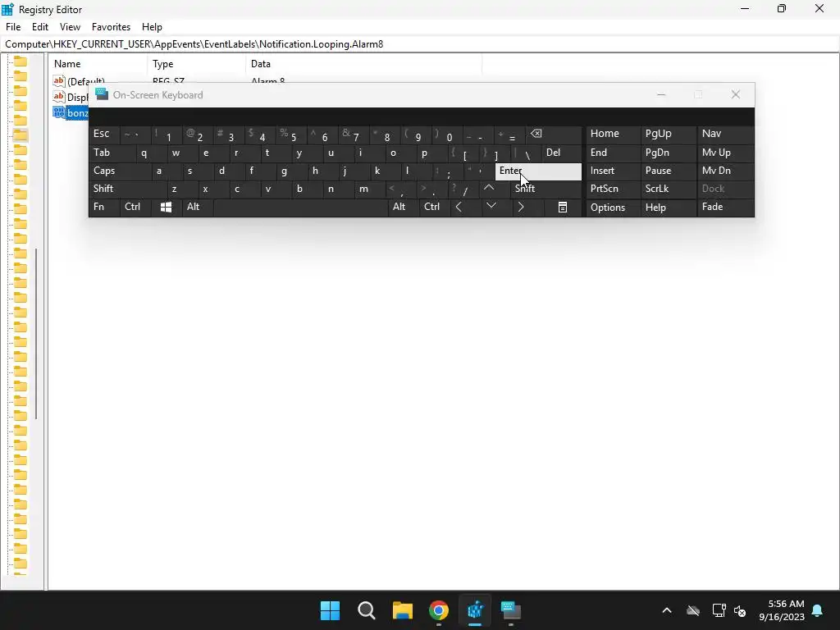The height and width of the screenshot is (630, 840).
Task: Switch to On-Screen Keyboard taskbar icon
Action: pyautogui.click(x=511, y=610)
